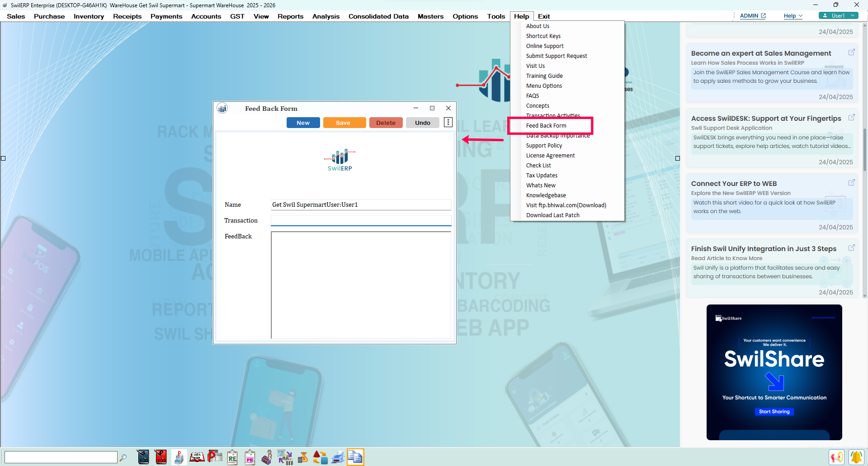This screenshot has height=466, width=868.
Task: Open the Exit menu item
Action: click(544, 16)
